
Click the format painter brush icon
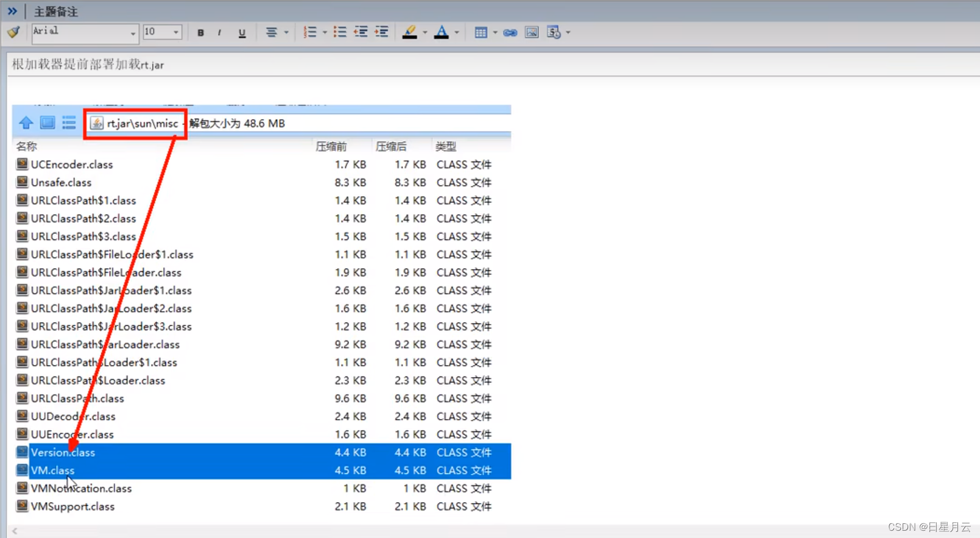[13, 32]
